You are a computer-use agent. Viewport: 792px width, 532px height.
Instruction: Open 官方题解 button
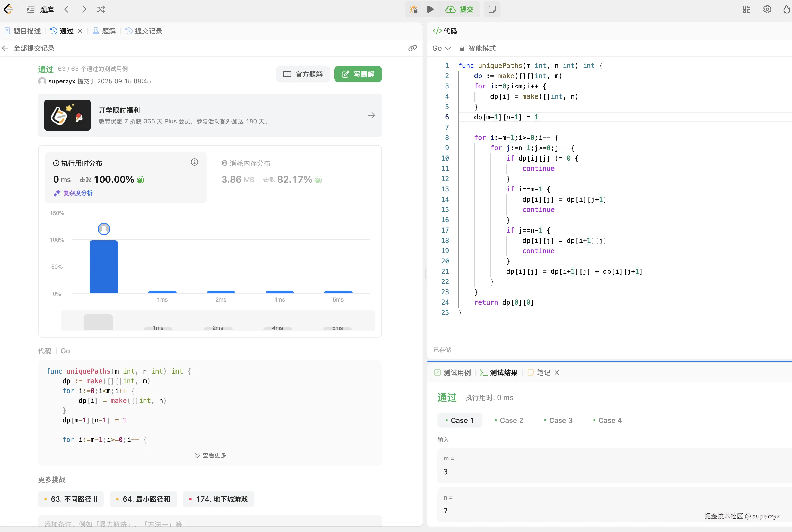pyautogui.click(x=303, y=74)
